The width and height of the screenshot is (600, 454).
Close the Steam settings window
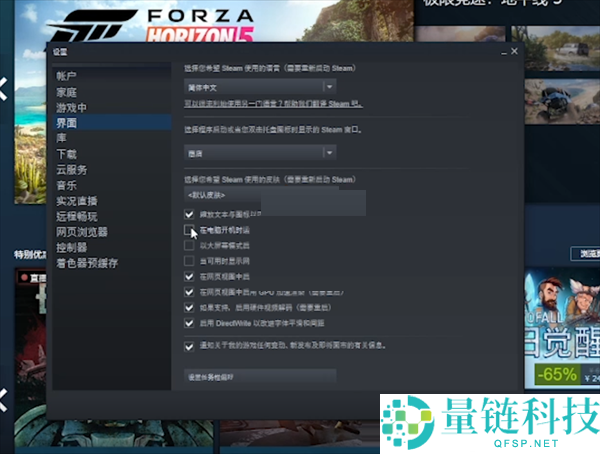click(514, 50)
